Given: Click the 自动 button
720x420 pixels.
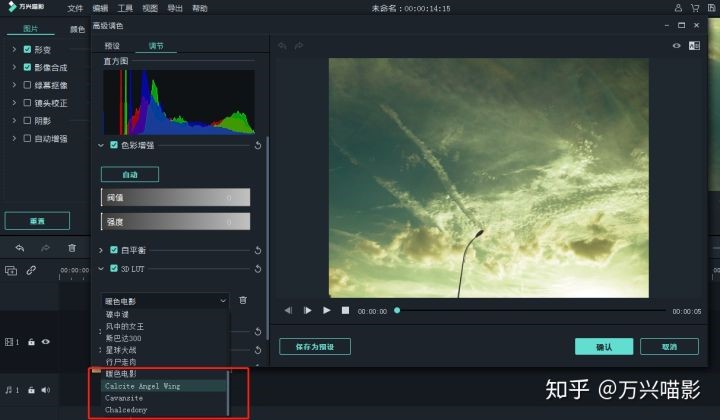Looking at the screenshot, I should click(x=130, y=174).
